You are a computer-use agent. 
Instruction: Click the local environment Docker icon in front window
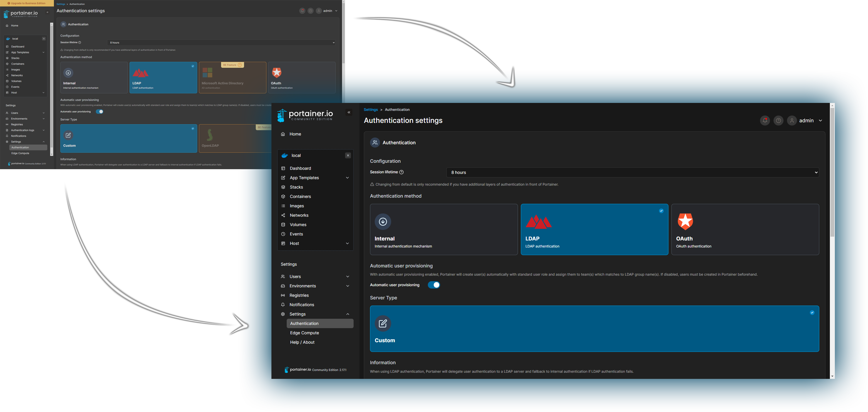pos(284,155)
